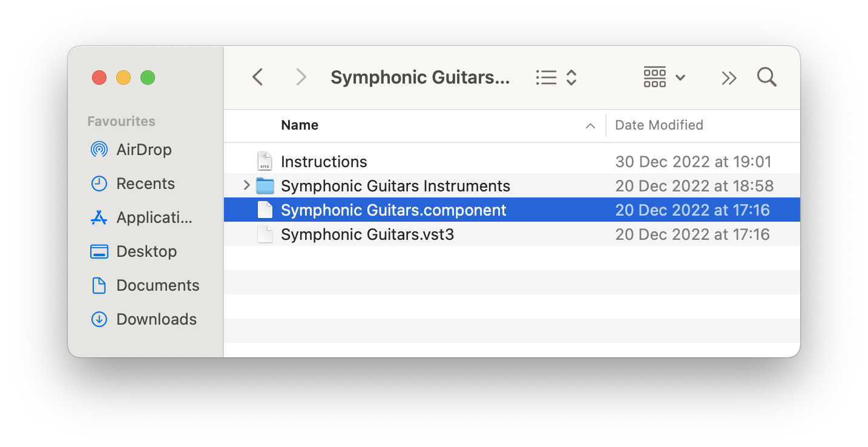Open the group-by options dropdown

664,78
